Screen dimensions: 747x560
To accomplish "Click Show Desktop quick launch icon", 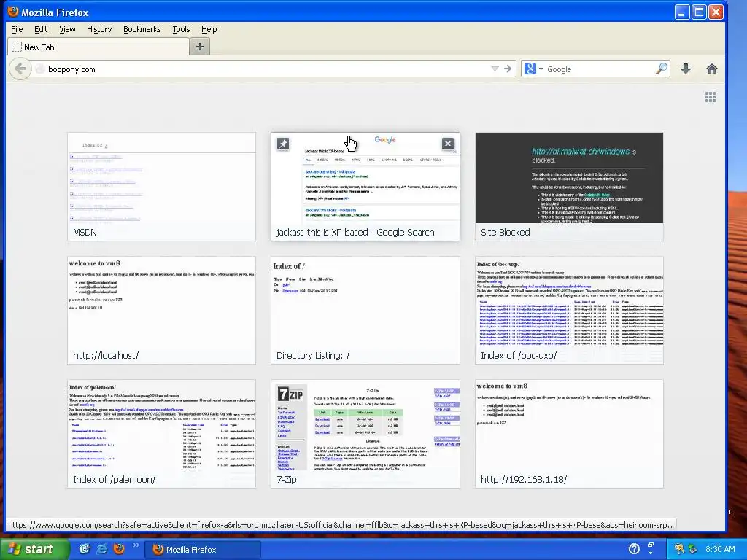I will [85, 549].
